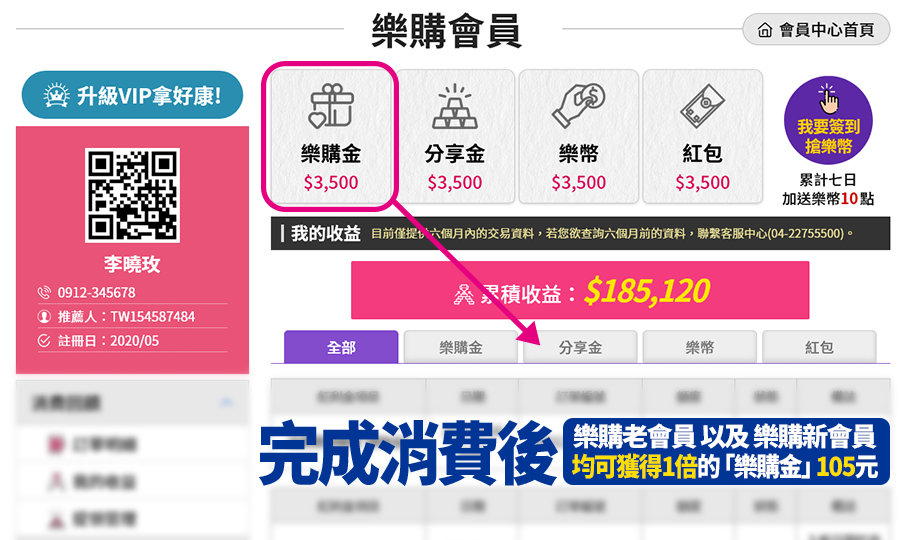Switch to the 全部 tab

(x=341, y=347)
